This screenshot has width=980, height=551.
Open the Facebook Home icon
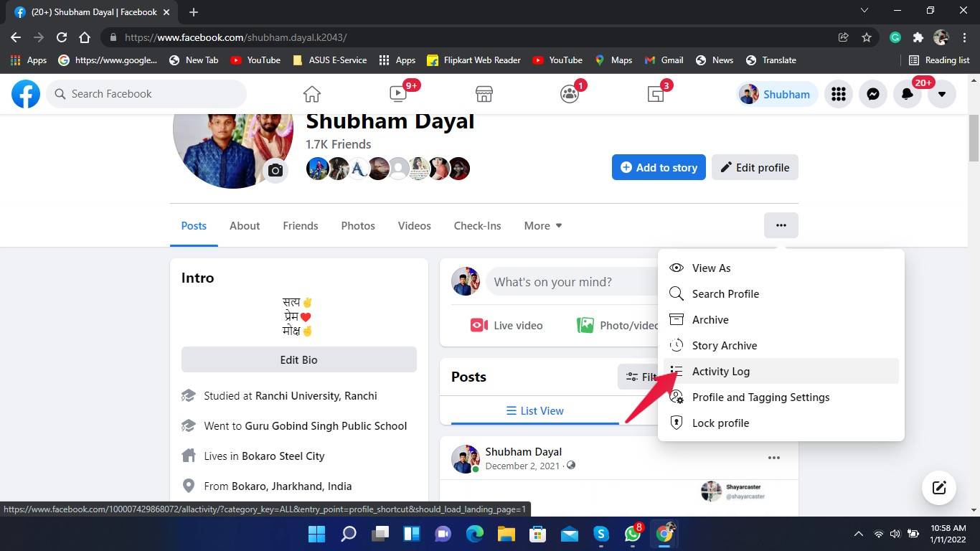311,94
